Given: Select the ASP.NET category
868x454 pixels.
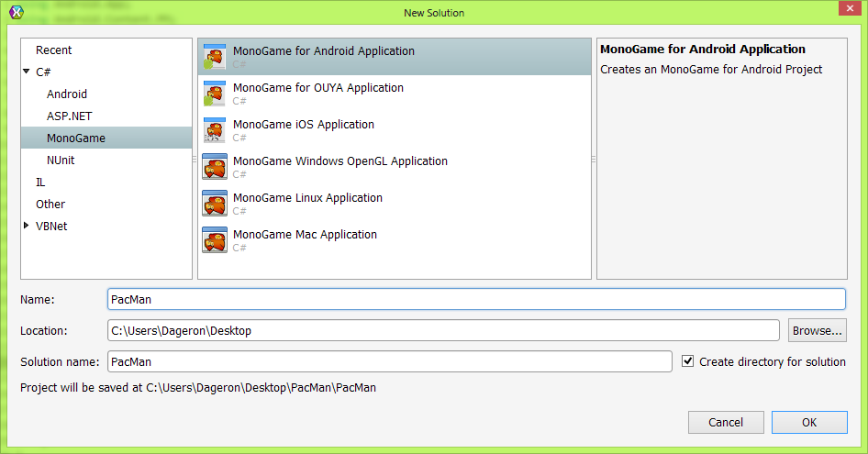Looking at the screenshot, I should [69, 116].
